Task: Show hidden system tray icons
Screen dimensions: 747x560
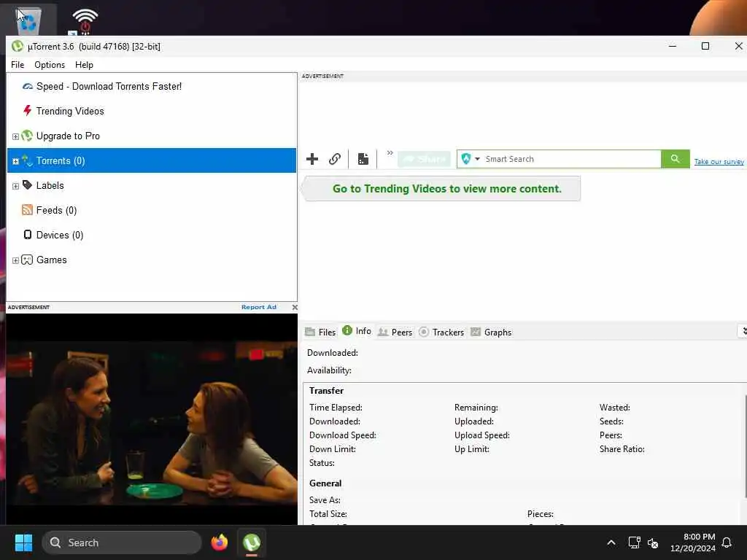Action: coord(611,542)
